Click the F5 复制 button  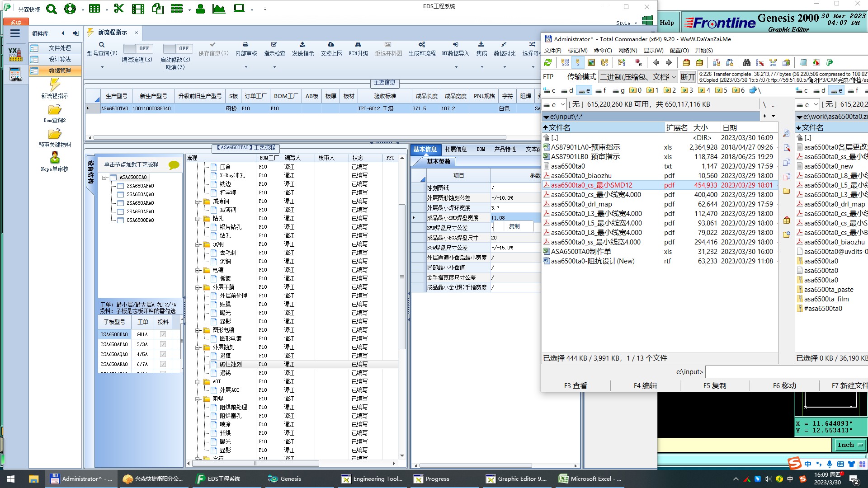click(x=714, y=385)
